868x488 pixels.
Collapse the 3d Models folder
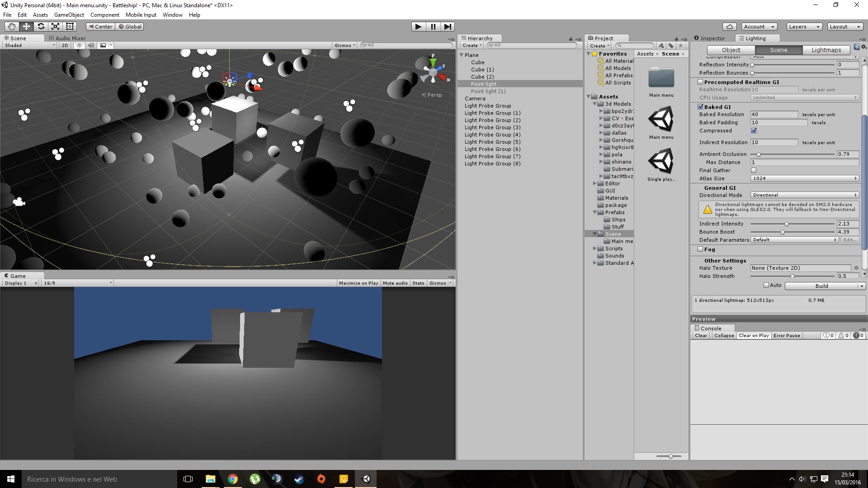595,104
